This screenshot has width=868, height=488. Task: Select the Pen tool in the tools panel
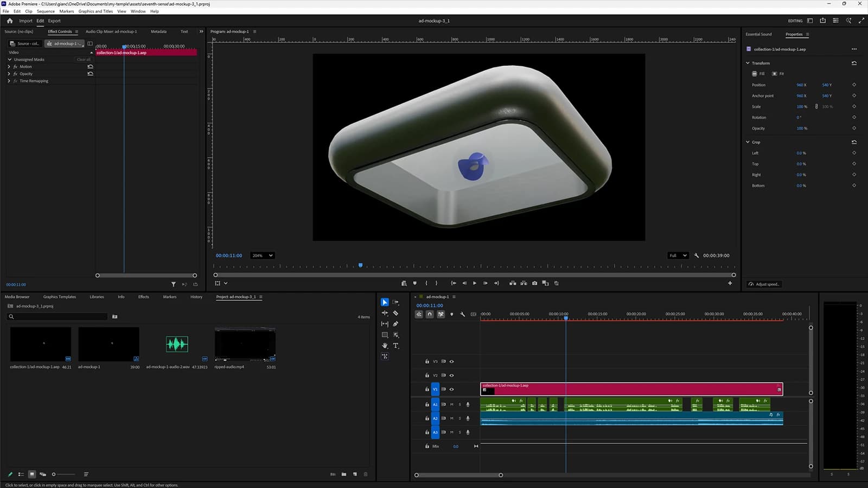tap(395, 324)
